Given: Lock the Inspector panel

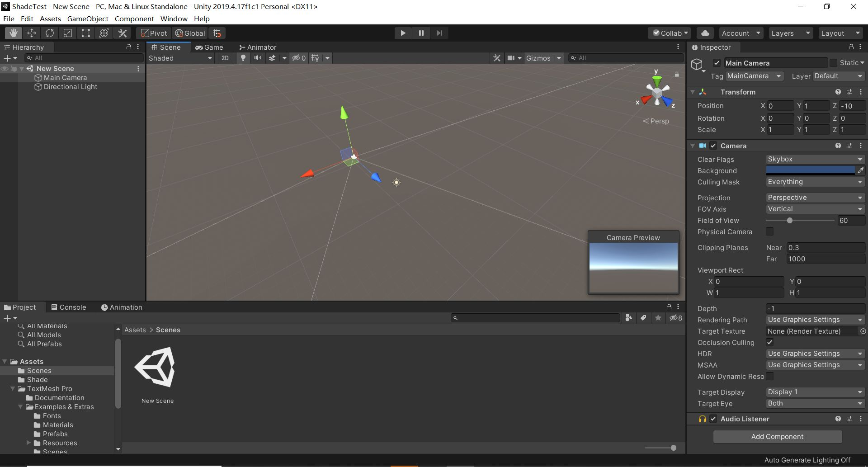Looking at the screenshot, I should pos(851,47).
